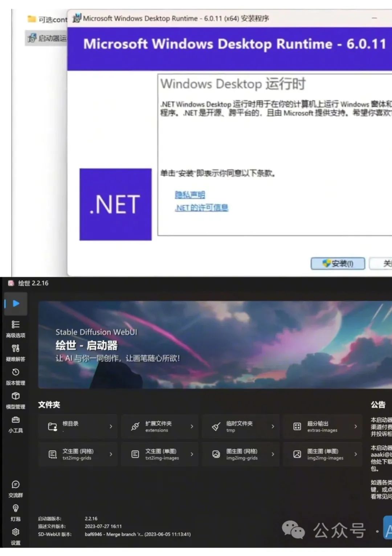This screenshot has height=556, width=392.
Task: Click the 可选cont folder icon
Action: pyautogui.click(x=32, y=19)
